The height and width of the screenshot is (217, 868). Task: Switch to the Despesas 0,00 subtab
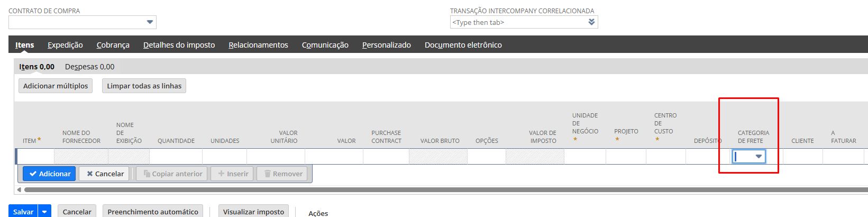(89, 67)
